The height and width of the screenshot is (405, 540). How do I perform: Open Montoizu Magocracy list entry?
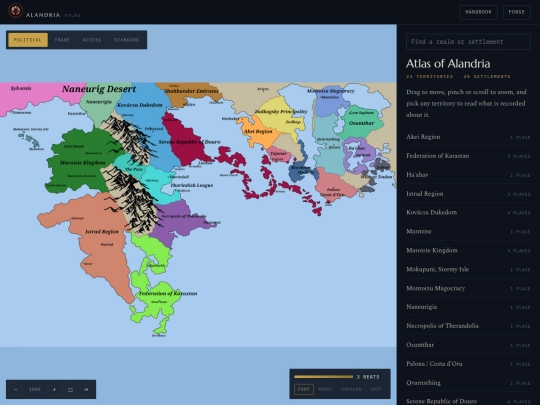[468, 288]
